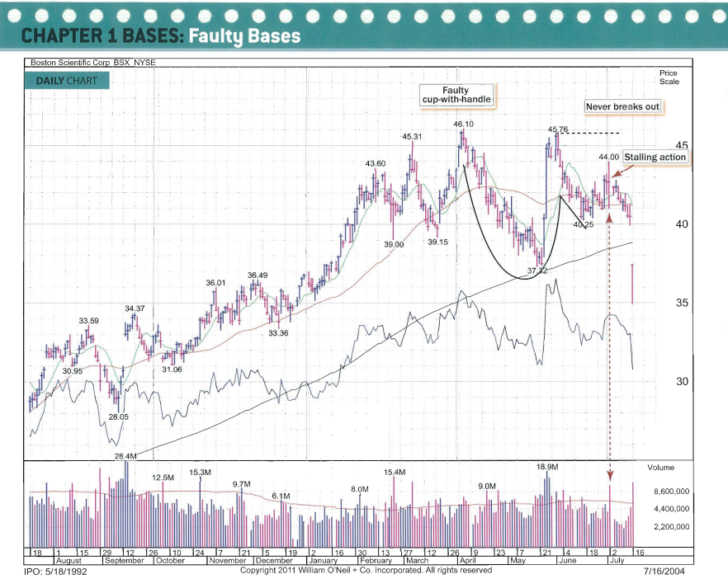Select the 18.9M volume spike label

coord(546,466)
